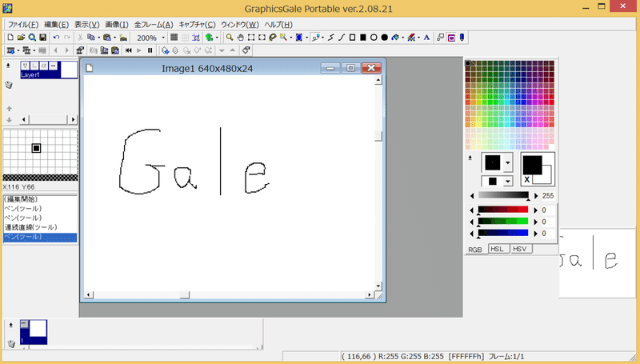Toggle the antialiasing overlapping squares icon
This screenshot has height=364, width=640.
pyautogui.click(x=440, y=38)
